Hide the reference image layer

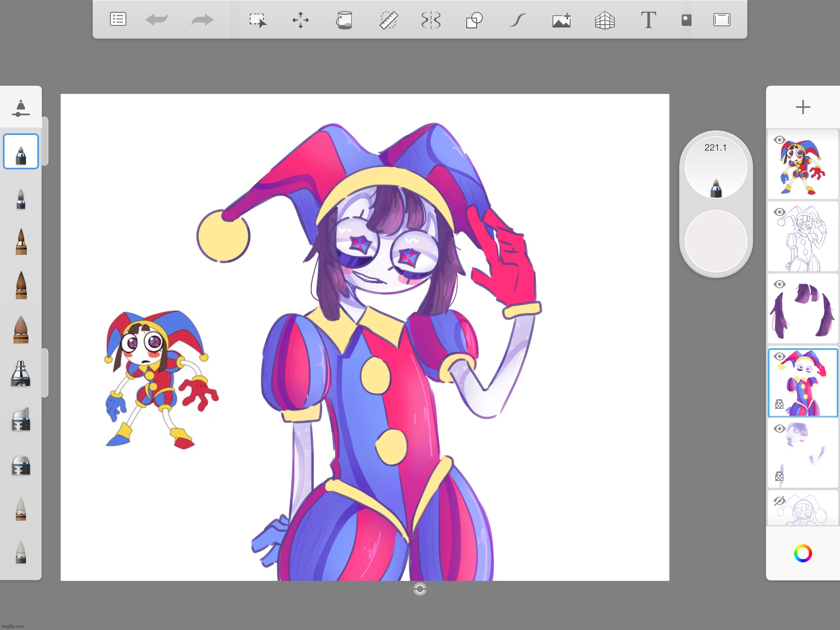(779, 140)
